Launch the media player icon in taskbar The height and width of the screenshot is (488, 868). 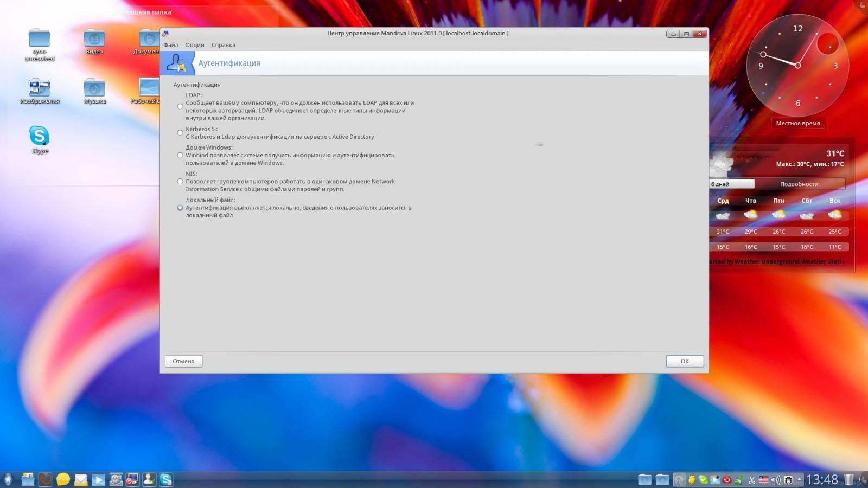(98, 479)
